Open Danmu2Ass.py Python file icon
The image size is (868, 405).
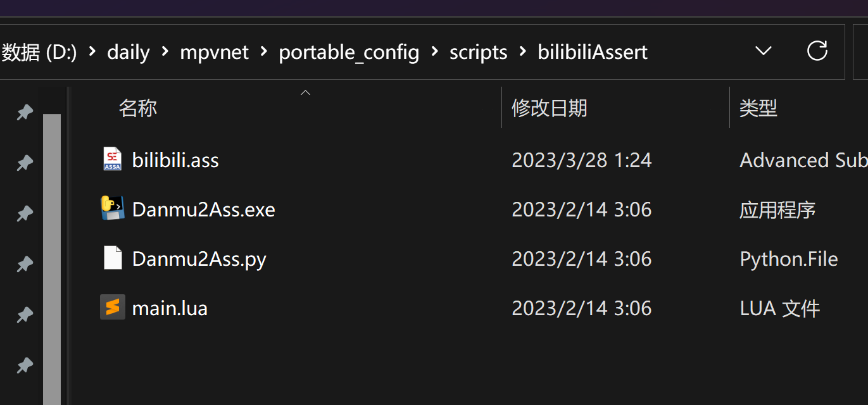click(x=112, y=258)
